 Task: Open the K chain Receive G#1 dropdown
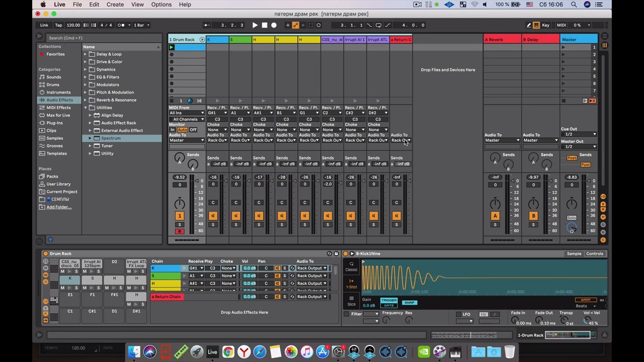196,268
